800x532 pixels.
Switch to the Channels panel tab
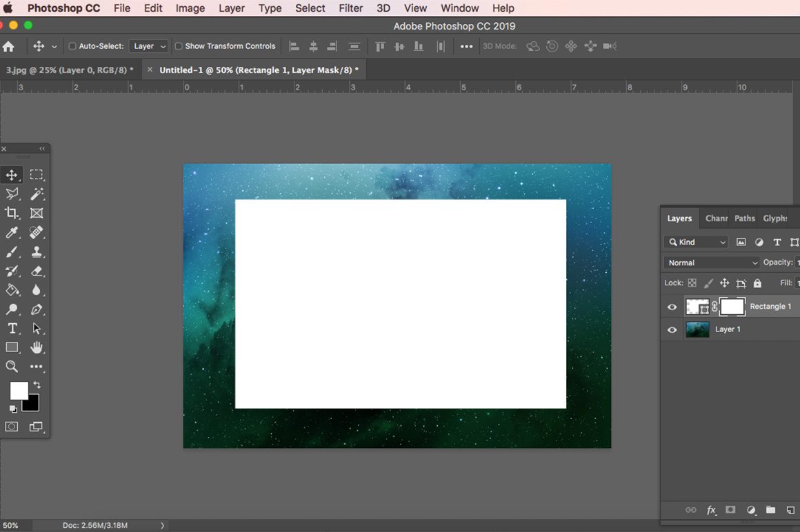tap(716, 218)
